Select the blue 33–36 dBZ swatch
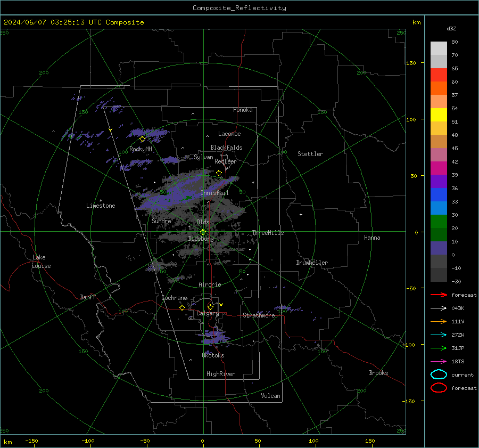The image size is (479, 448). click(439, 195)
